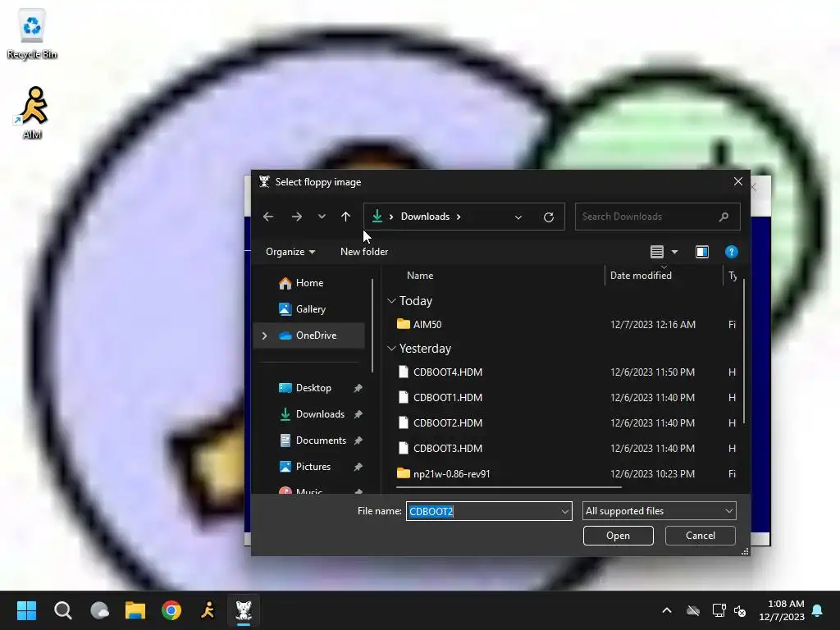This screenshot has height=630, width=840.
Task: Select OneDrive in the navigation pane
Action: 309,336
